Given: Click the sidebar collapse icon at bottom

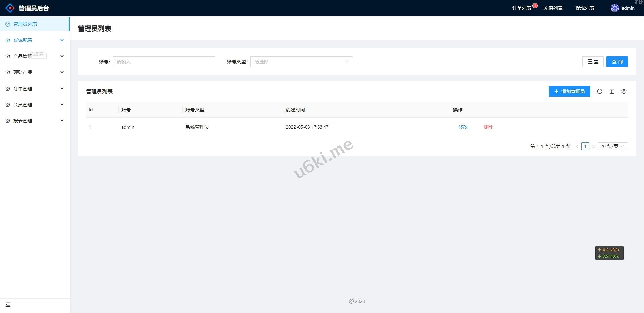Looking at the screenshot, I should point(8,305).
